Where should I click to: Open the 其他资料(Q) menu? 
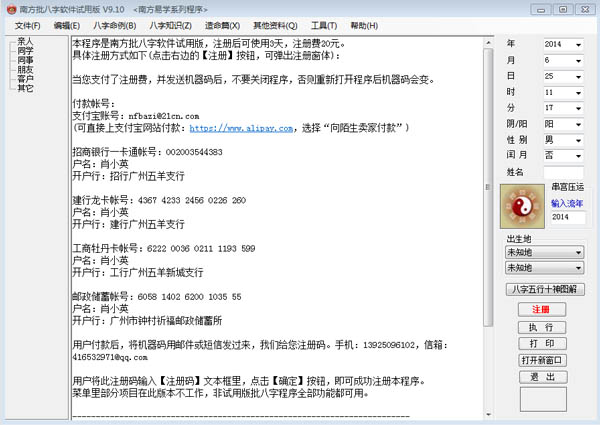[275, 26]
